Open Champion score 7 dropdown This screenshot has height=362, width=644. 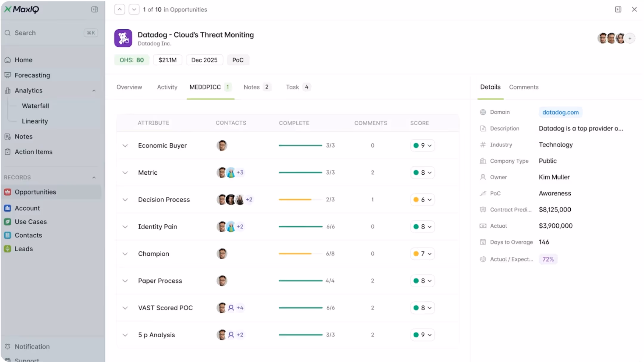(x=422, y=254)
